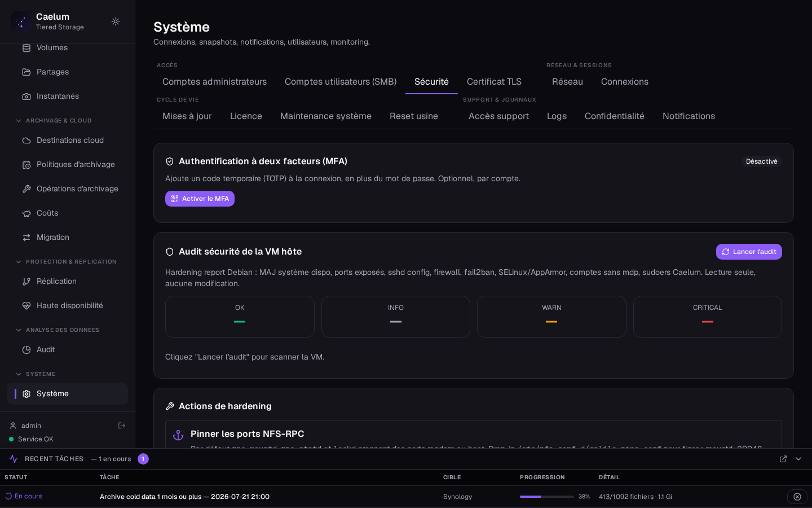Open Partages in the sidebar

click(67, 72)
